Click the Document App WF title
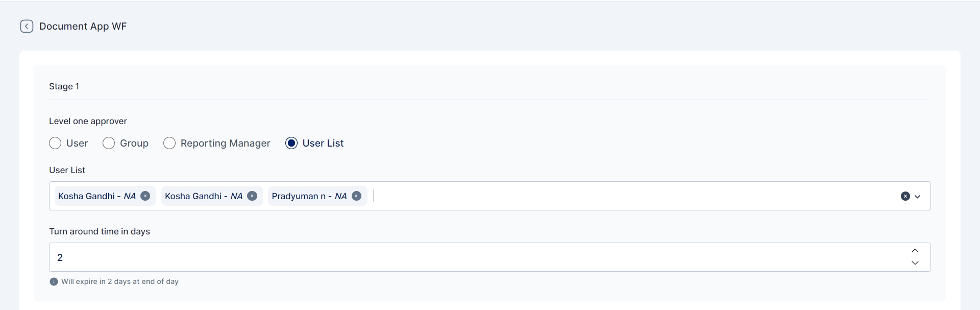 click(x=83, y=27)
